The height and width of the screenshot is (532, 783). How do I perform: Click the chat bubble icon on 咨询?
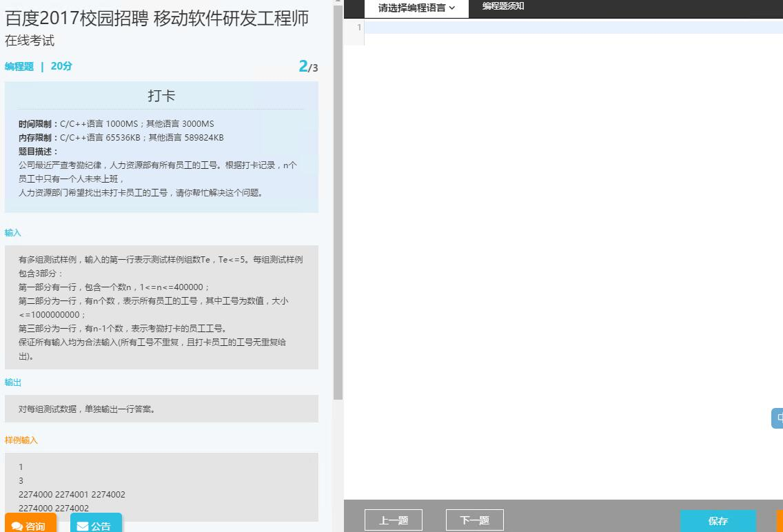17,526
